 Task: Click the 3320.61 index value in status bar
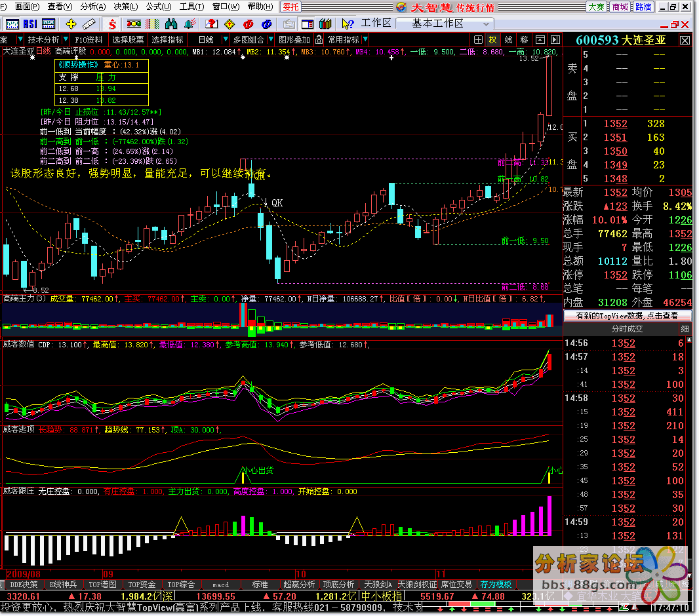23,596
